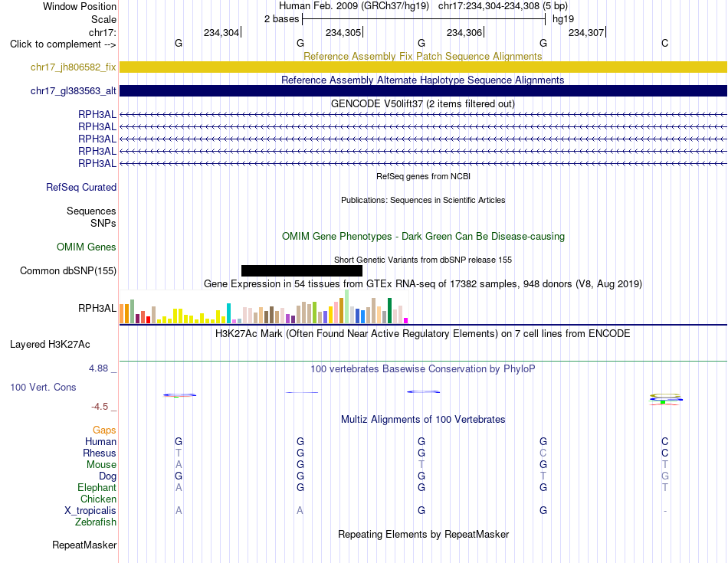Click the "Zebrafish" alignment row label
728x563 pixels.
click(x=96, y=522)
